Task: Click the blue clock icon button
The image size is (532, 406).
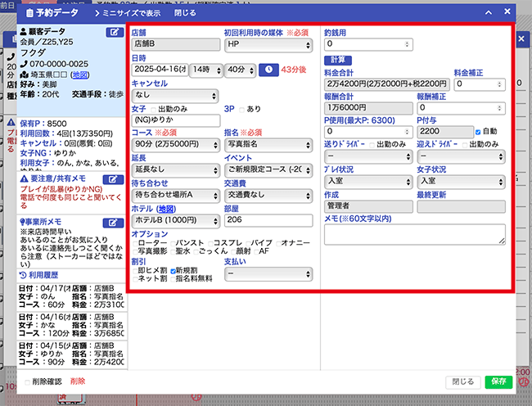Action: 268,70
